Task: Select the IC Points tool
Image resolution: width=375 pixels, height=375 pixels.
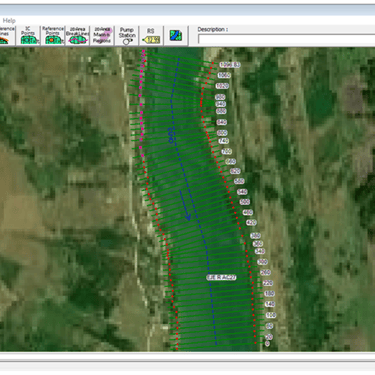Action: pos(28,35)
